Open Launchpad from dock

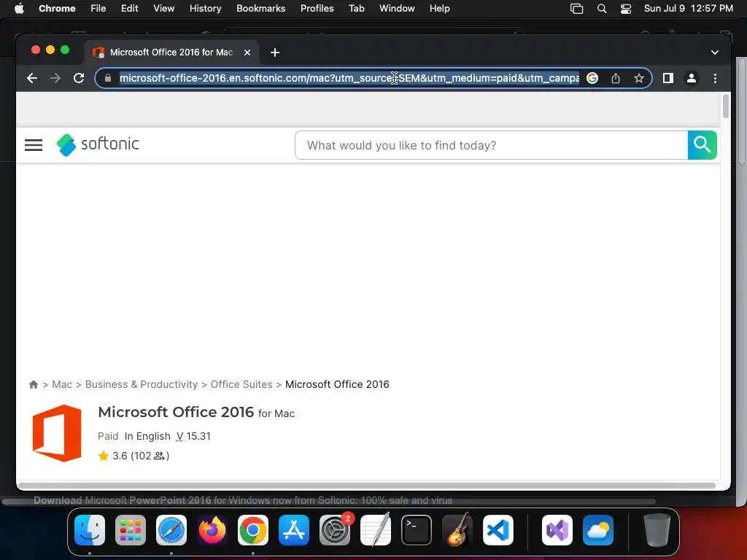pos(131,530)
